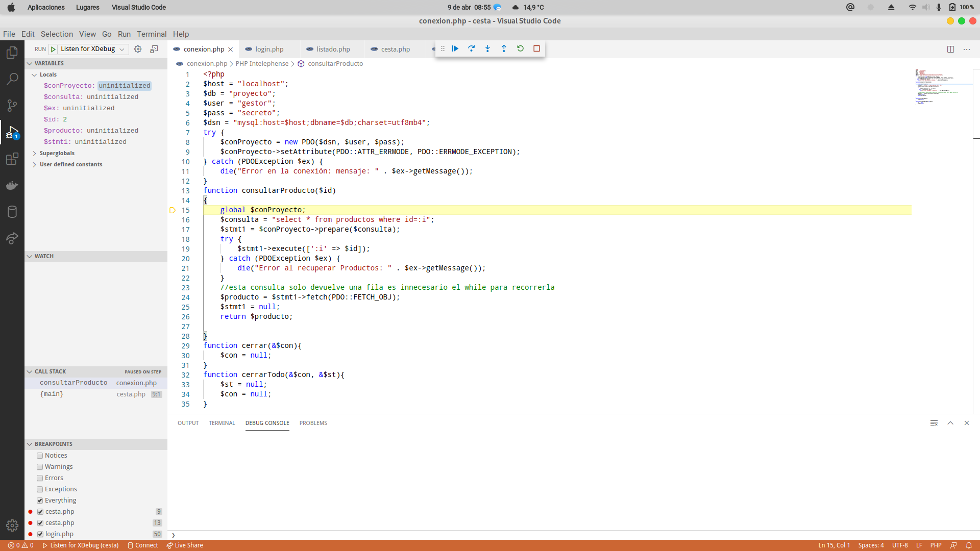Restart the debug session
Screen dimensions: 980x551
pos(520,48)
